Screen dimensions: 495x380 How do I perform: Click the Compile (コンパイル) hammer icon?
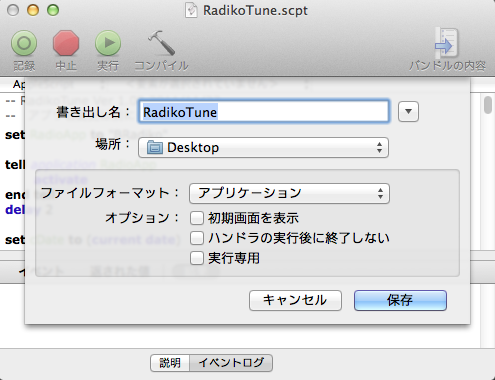tap(161, 43)
